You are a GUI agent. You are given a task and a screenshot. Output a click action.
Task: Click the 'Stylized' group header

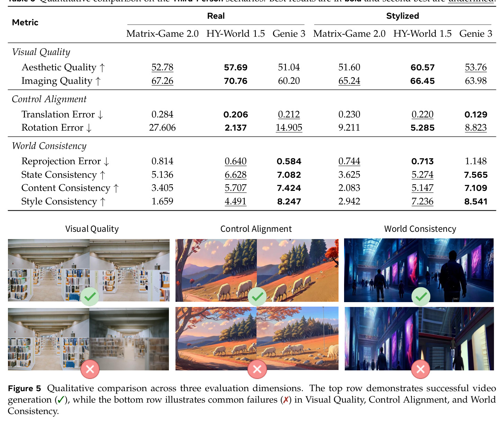click(403, 16)
